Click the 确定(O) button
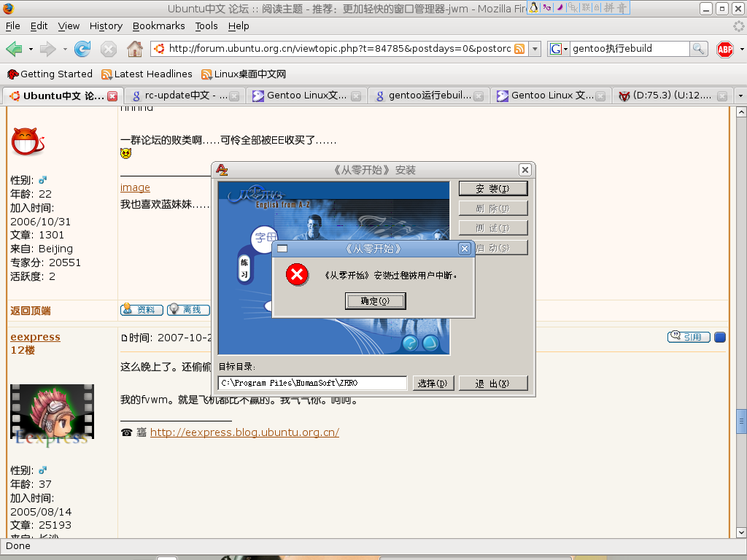Screen dimensions: 747x560 click(376, 301)
